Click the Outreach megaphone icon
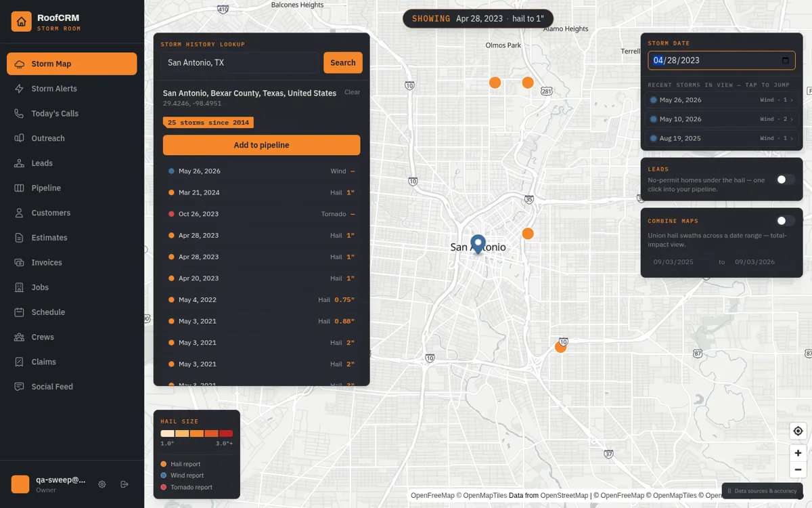Image resolution: width=812 pixels, height=508 pixels. point(19,138)
